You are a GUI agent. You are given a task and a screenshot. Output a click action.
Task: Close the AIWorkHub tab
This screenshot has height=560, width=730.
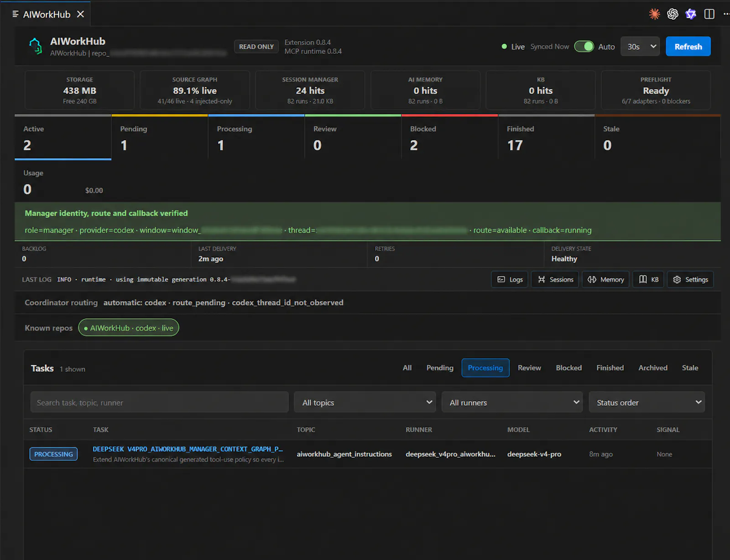click(80, 14)
